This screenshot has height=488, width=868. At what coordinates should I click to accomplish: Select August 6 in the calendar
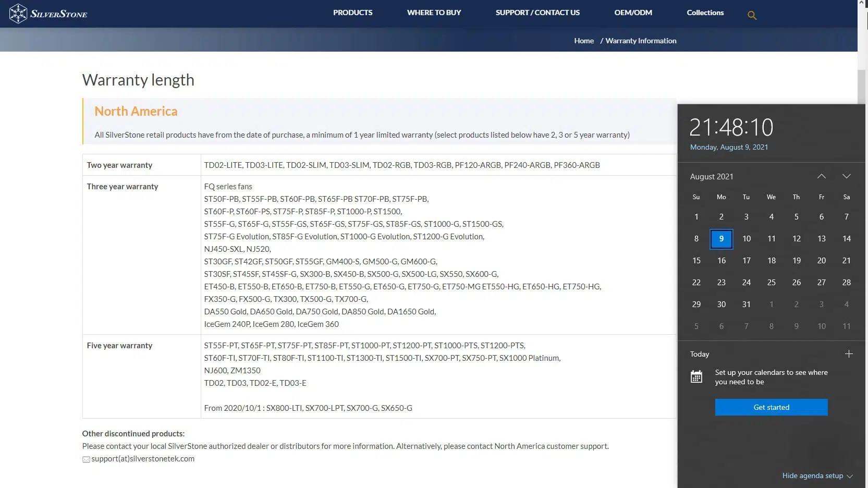[x=822, y=217]
